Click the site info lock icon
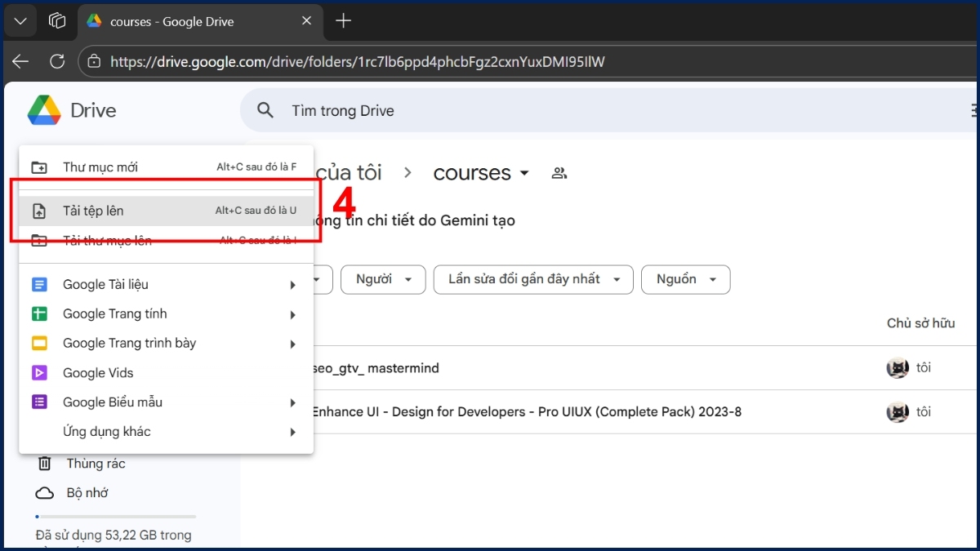 (x=94, y=61)
